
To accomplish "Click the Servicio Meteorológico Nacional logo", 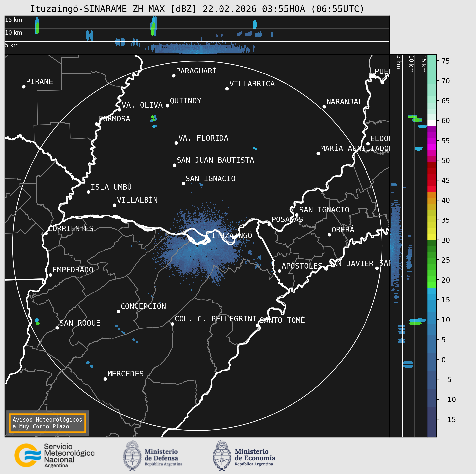I will [55, 456].
